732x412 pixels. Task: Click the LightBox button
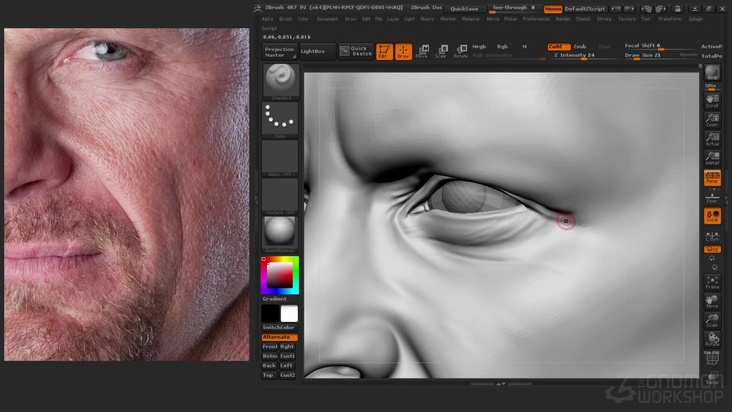click(312, 51)
